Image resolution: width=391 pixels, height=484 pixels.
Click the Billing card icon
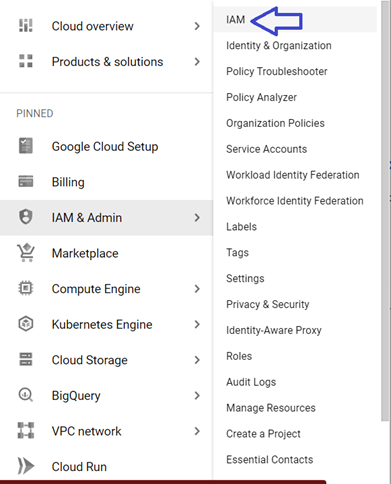click(x=26, y=182)
